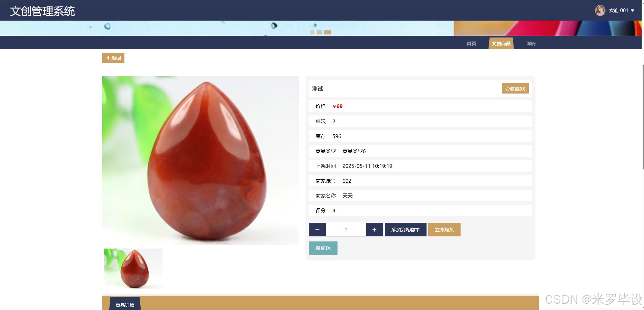This screenshot has width=644, height=310.
Task: Click the 收藏(0) favorite star button
Action: coord(515,88)
